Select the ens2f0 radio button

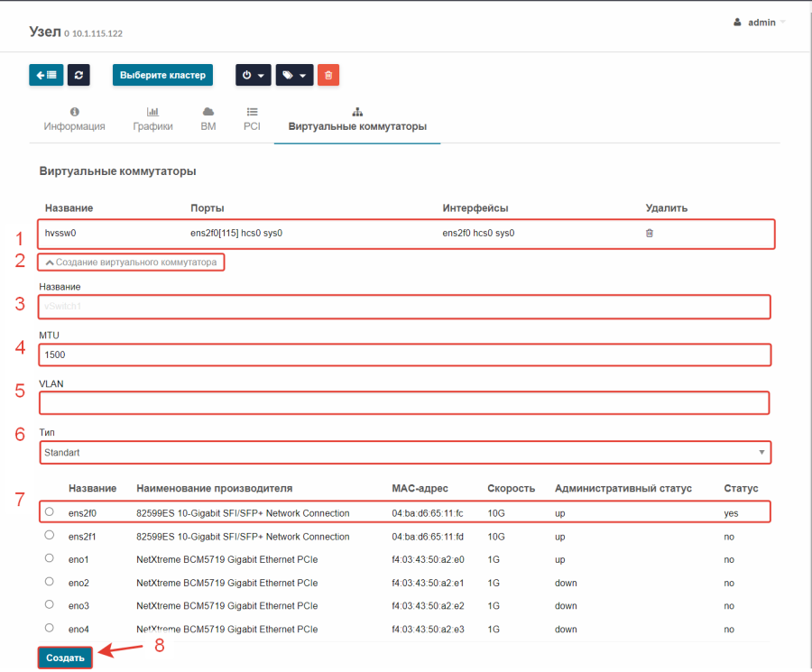click(50, 511)
